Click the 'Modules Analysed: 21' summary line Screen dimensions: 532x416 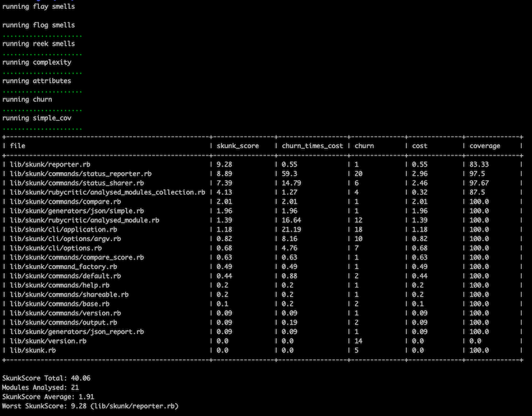[41, 387]
